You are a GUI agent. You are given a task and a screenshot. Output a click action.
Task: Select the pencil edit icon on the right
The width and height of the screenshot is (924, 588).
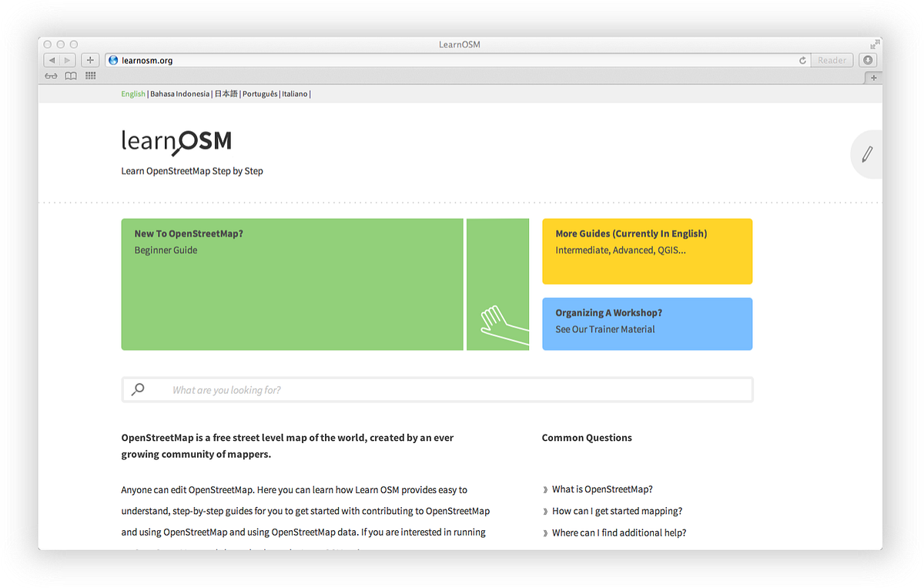click(x=866, y=153)
